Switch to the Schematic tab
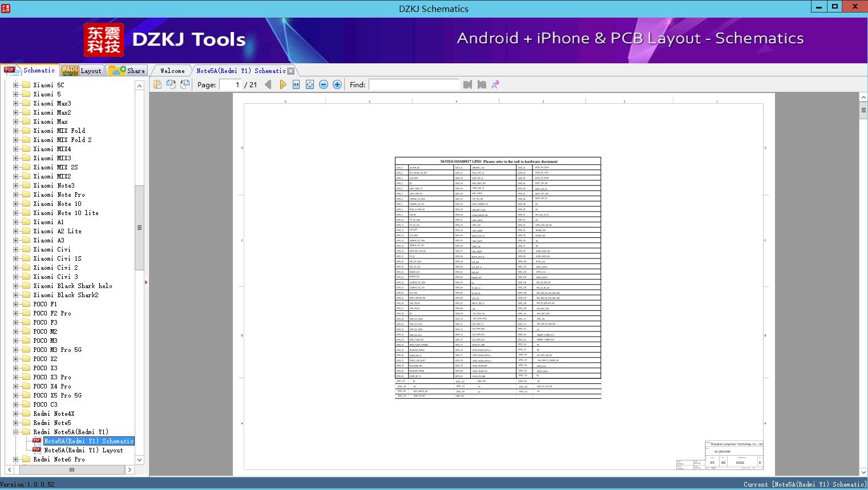The height and width of the screenshot is (490, 868). [x=30, y=70]
